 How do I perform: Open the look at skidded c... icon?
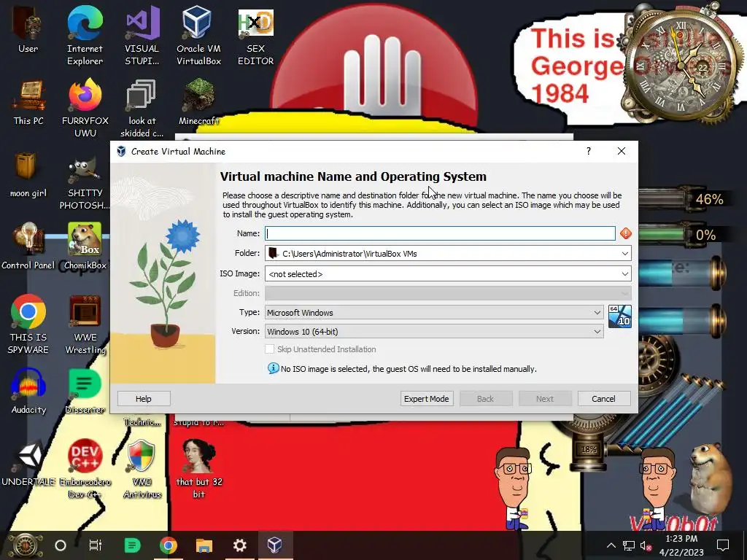pyautogui.click(x=142, y=108)
